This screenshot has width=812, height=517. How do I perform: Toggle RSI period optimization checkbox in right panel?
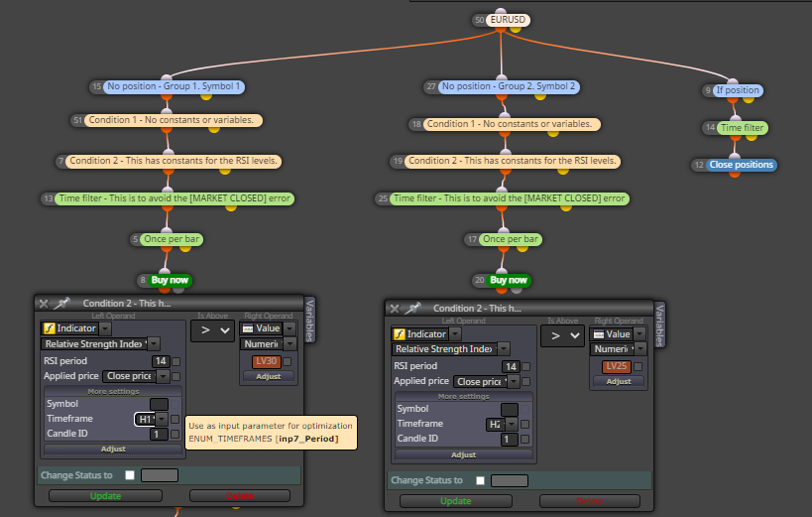coord(526,366)
